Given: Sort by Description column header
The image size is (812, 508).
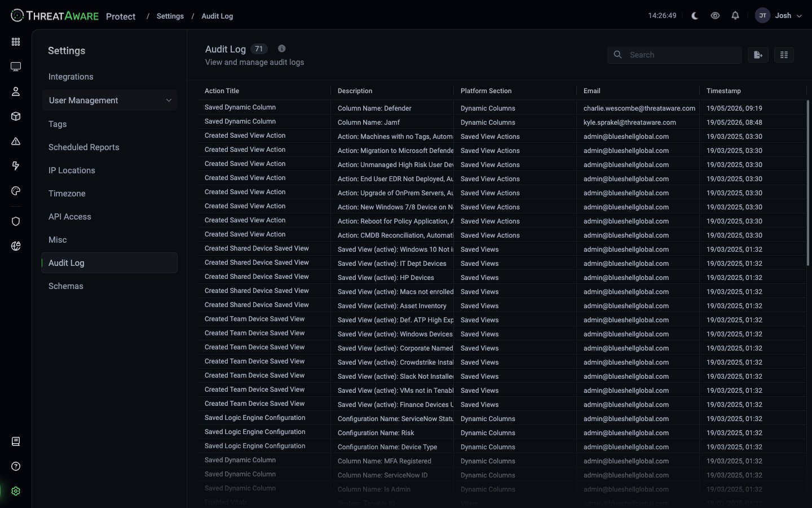Looking at the screenshot, I should coord(355,91).
